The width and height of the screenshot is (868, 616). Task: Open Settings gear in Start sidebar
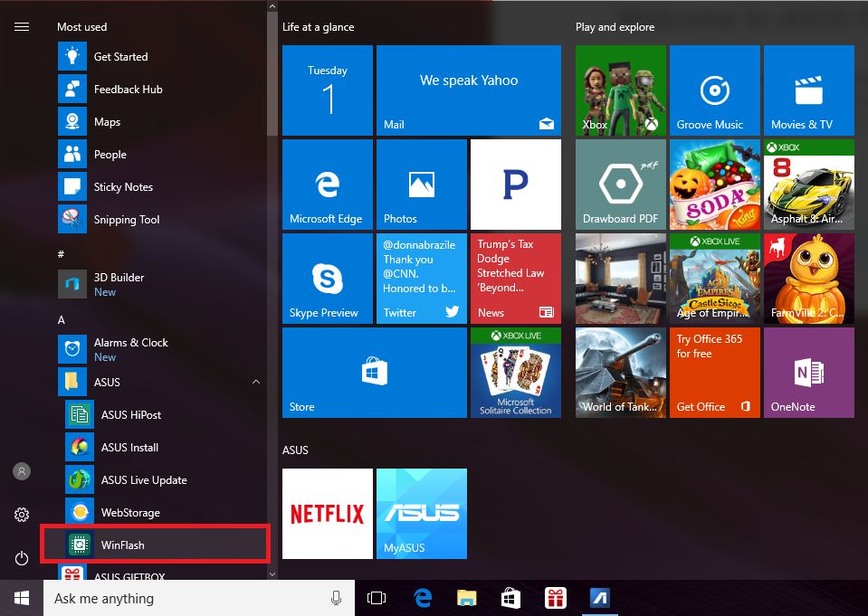coord(22,515)
